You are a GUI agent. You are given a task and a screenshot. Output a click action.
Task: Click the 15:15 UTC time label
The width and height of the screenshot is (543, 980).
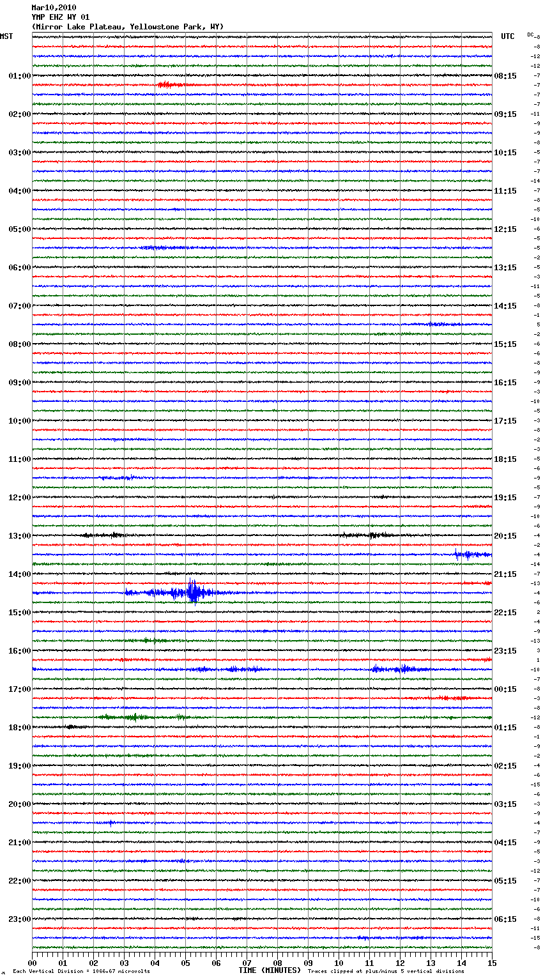click(505, 344)
